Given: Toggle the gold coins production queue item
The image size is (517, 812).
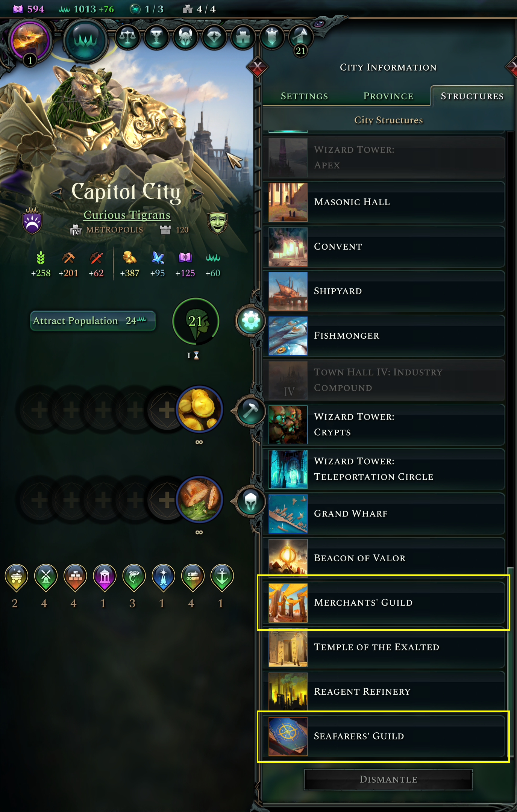Looking at the screenshot, I should [199, 409].
